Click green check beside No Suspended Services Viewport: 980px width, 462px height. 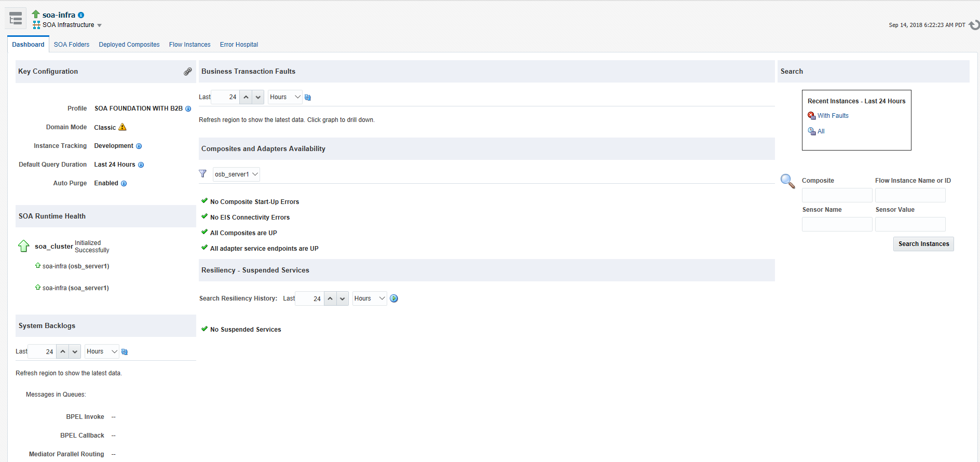205,329
